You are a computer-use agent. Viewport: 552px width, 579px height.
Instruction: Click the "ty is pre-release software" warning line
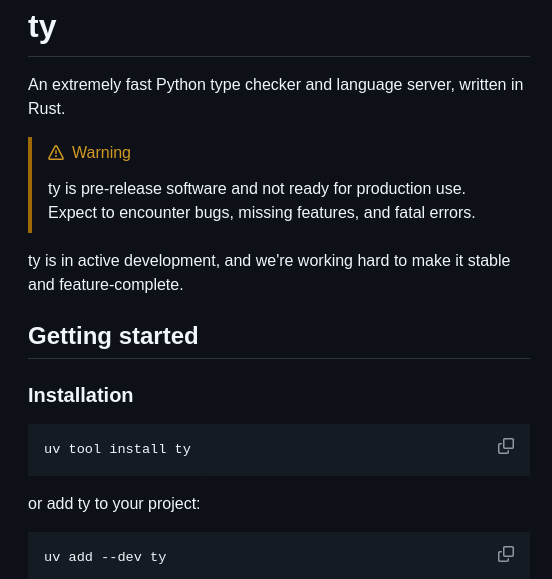(x=257, y=189)
